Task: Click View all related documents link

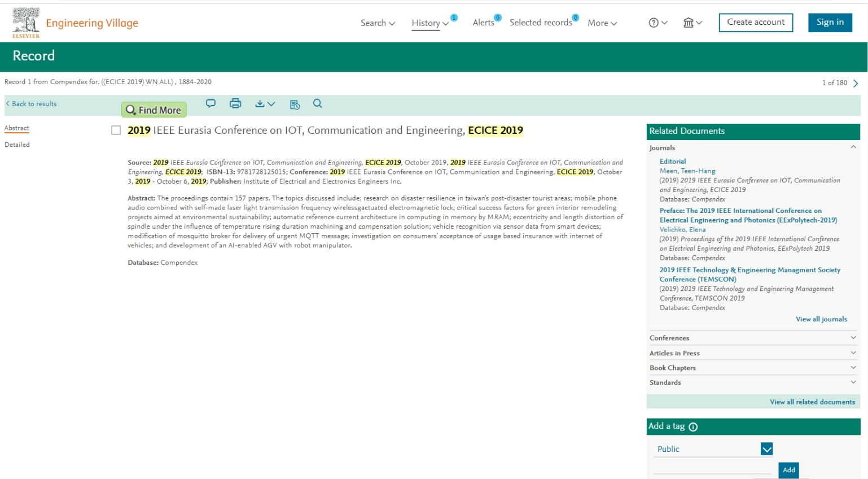Action: (812, 402)
